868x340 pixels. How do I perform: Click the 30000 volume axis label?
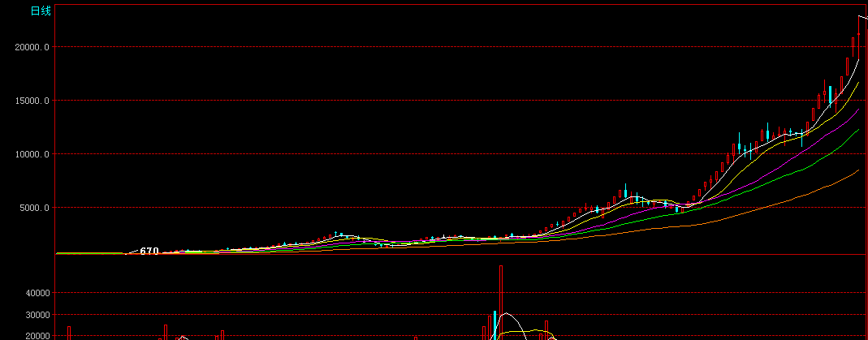(x=37, y=315)
